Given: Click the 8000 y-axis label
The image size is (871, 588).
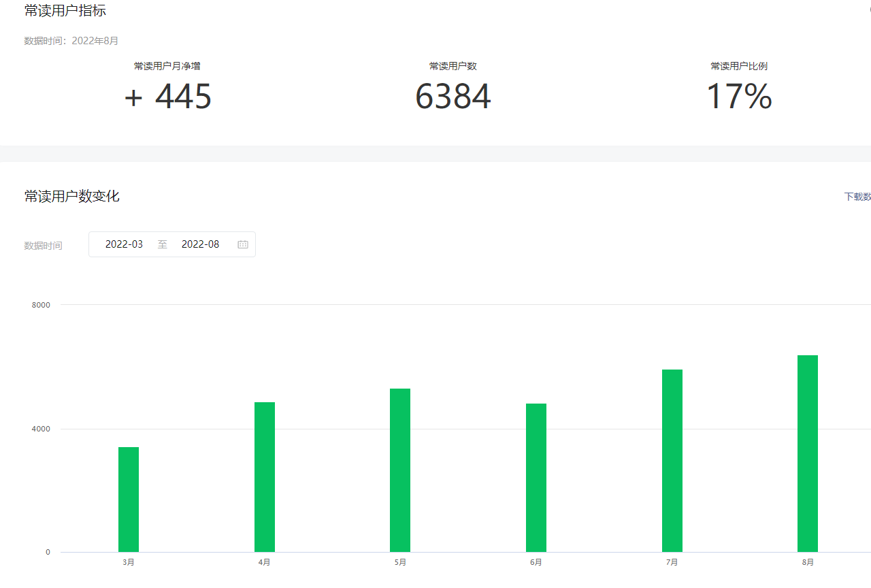Looking at the screenshot, I should click(x=41, y=305).
